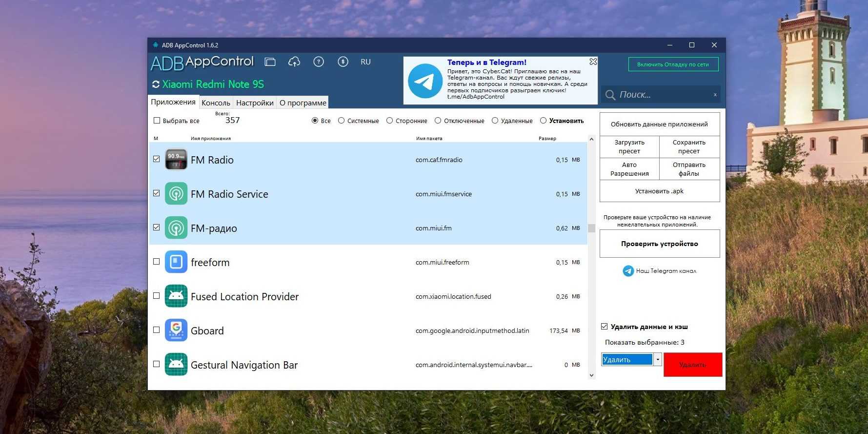Switch to the 'Консоль' tab
Viewport: 868px width, 434px height.
[216, 103]
